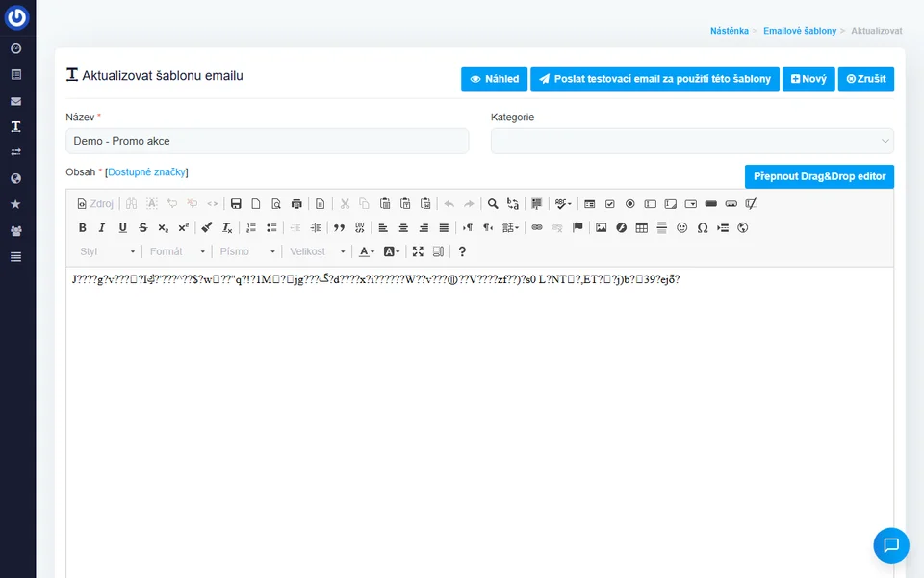Toggle Zdroj source code view

[x=95, y=204]
